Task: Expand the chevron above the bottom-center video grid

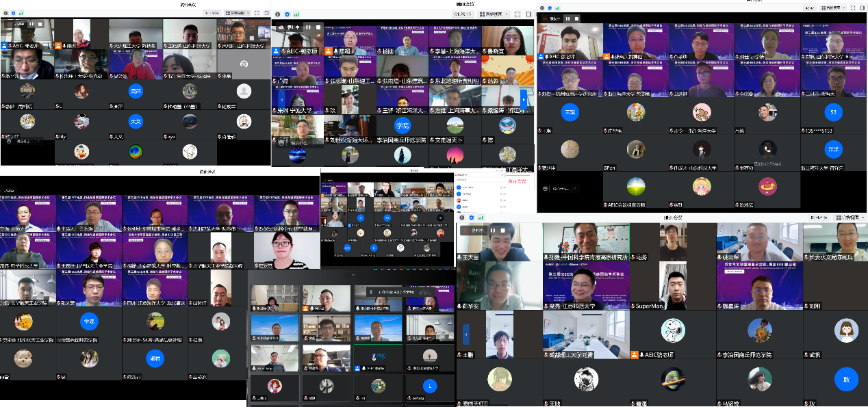Action: (353, 275)
